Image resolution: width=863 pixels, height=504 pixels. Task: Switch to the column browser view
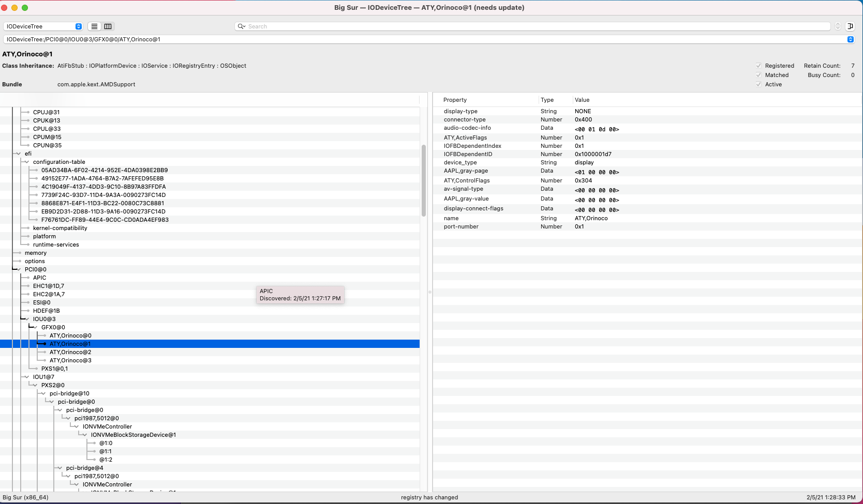pyautogui.click(x=108, y=26)
